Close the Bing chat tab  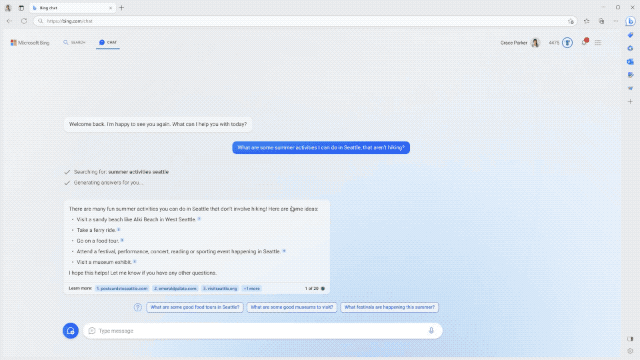coord(110,8)
